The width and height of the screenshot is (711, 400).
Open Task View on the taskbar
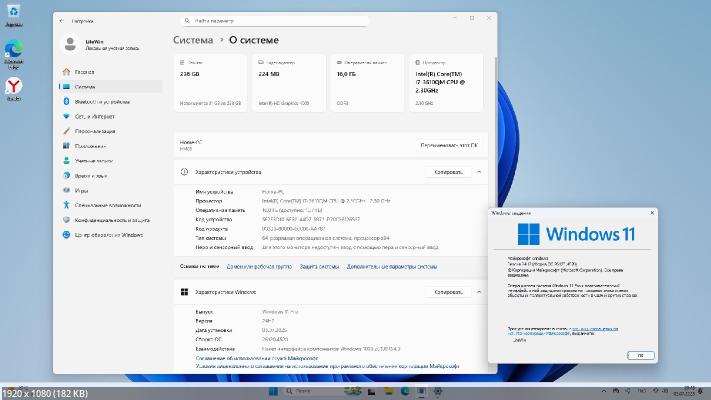[x=371, y=391]
